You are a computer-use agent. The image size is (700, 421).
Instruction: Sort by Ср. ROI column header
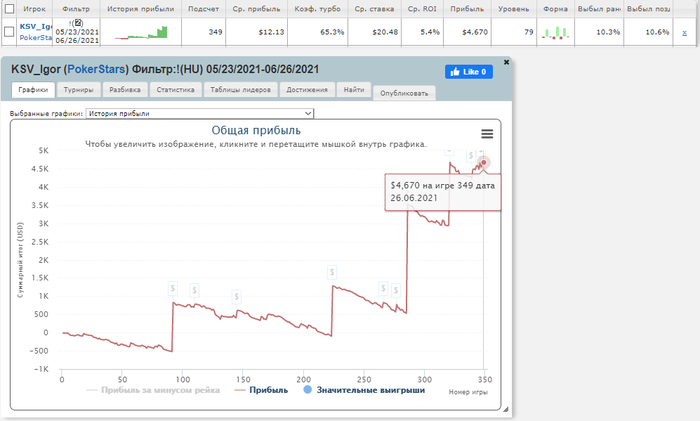(422, 8)
